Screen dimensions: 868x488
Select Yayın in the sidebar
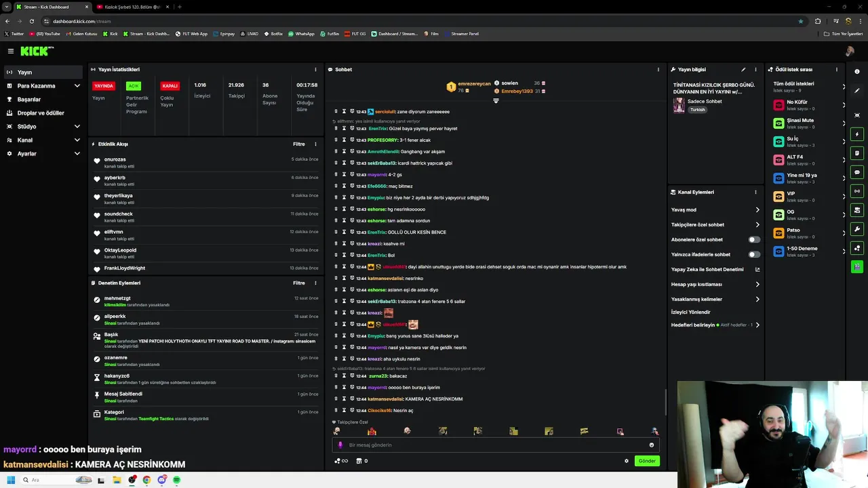point(43,72)
